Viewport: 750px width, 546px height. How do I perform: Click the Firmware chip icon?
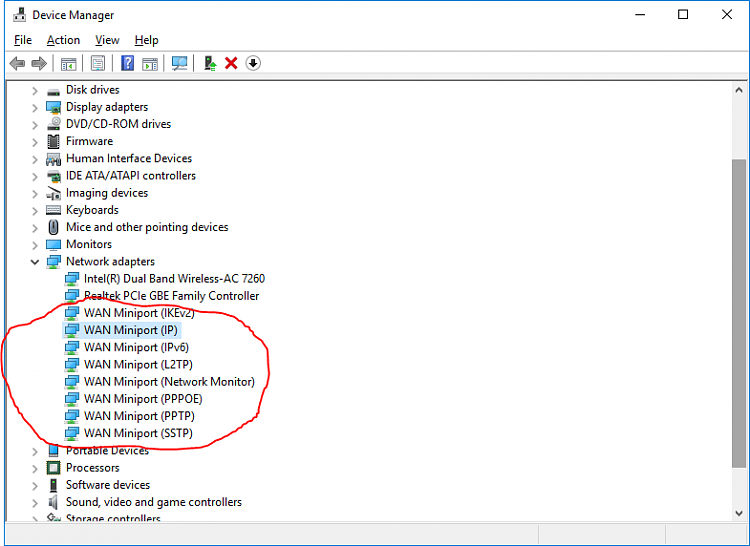tap(54, 142)
